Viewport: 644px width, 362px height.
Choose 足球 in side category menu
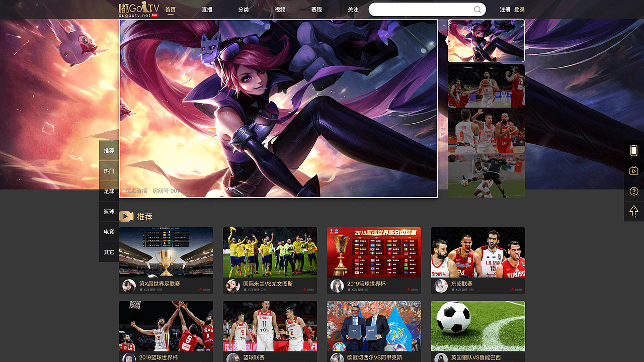(109, 192)
